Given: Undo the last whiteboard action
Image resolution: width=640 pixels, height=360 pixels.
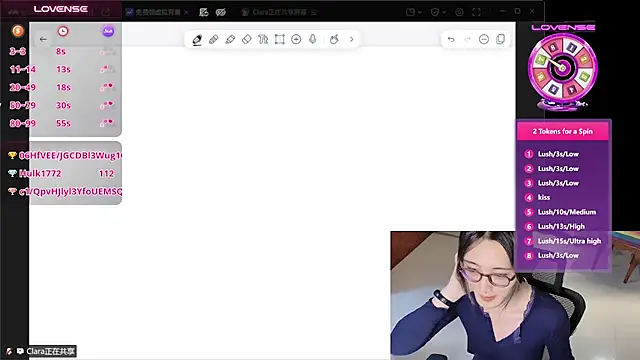Looking at the screenshot, I should [451, 39].
